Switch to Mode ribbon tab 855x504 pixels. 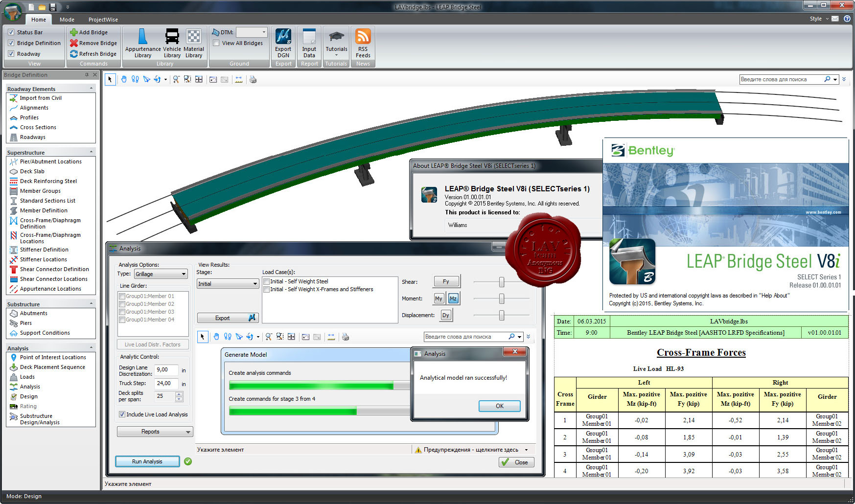pyautogui.click(x=67, y=20)
